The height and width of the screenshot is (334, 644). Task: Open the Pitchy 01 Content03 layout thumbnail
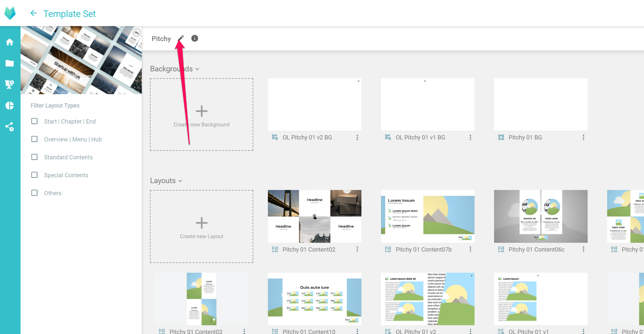(x=201, y=299)
